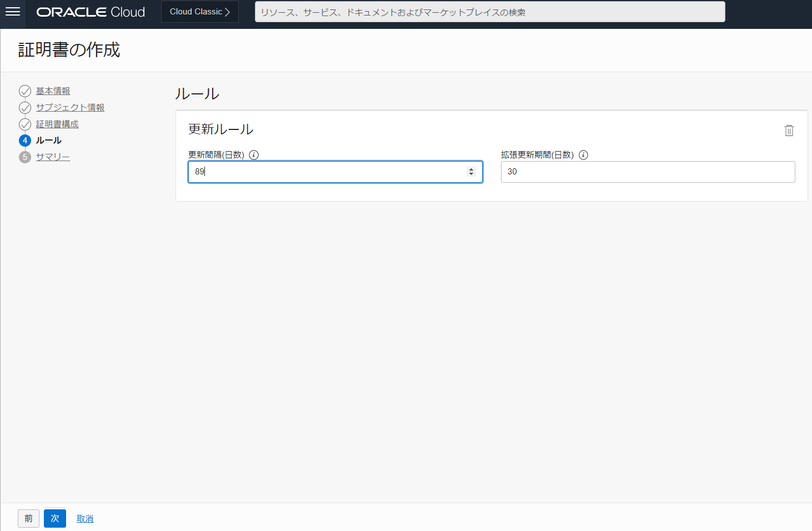
Task: Expand the Cloud Classic chevron button
Action: (x=199, y=12)
